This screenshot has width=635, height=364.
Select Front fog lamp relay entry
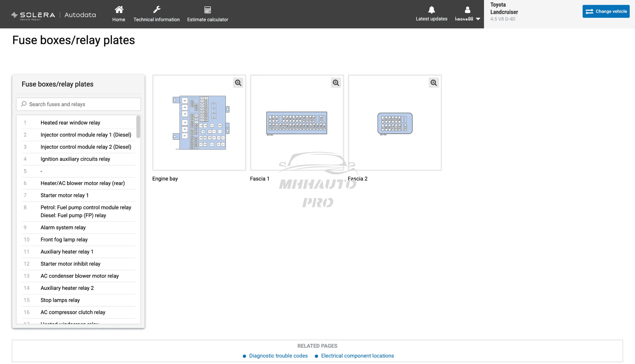point(64,239)
